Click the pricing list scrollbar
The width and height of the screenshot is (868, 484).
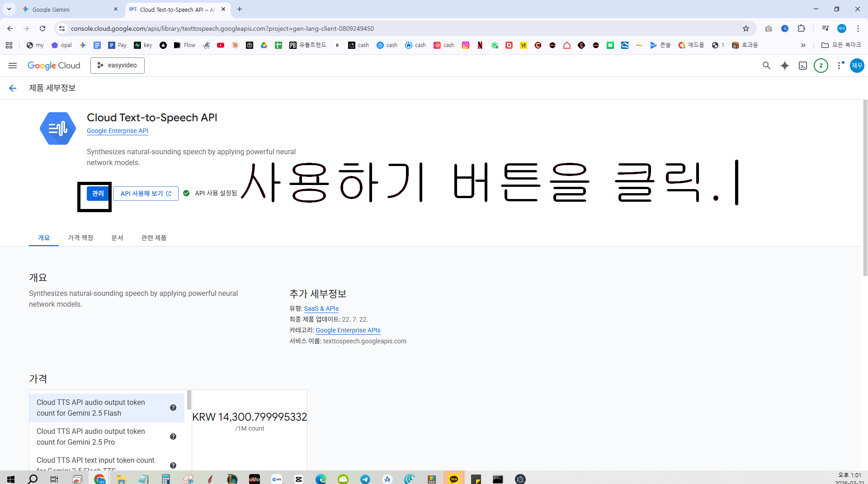click(189, 400)
